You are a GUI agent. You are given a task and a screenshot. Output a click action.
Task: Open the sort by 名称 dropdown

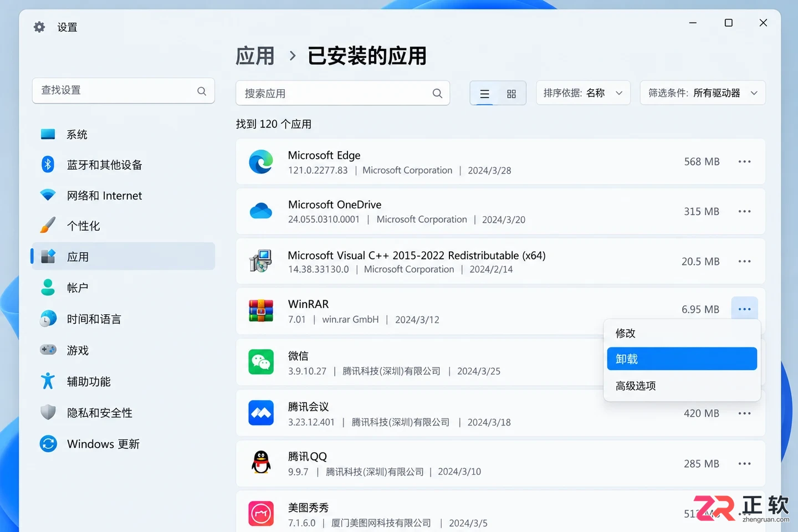coord(583,93)
